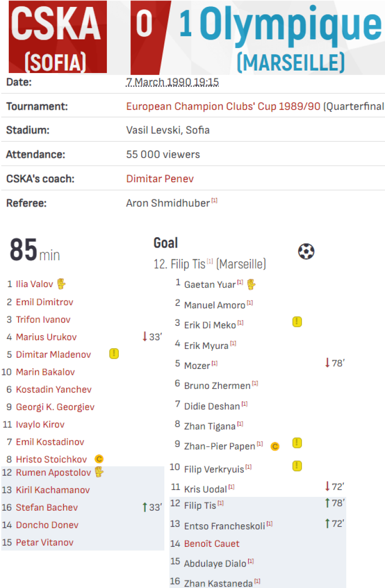Image resolution: width=385 pixels, height=588 pixels.
Task: Click captain badge beside Zhan-Pier Papen
Action: click(x=275, y=446)
